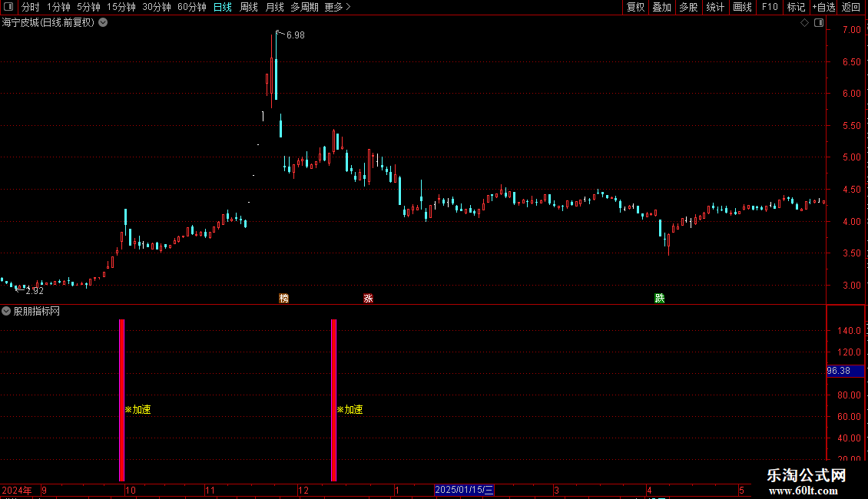Image resolution: width=868 pixels, height=499 pixels.
Task: Click the 返回 back button
Action: coord(851,7)
